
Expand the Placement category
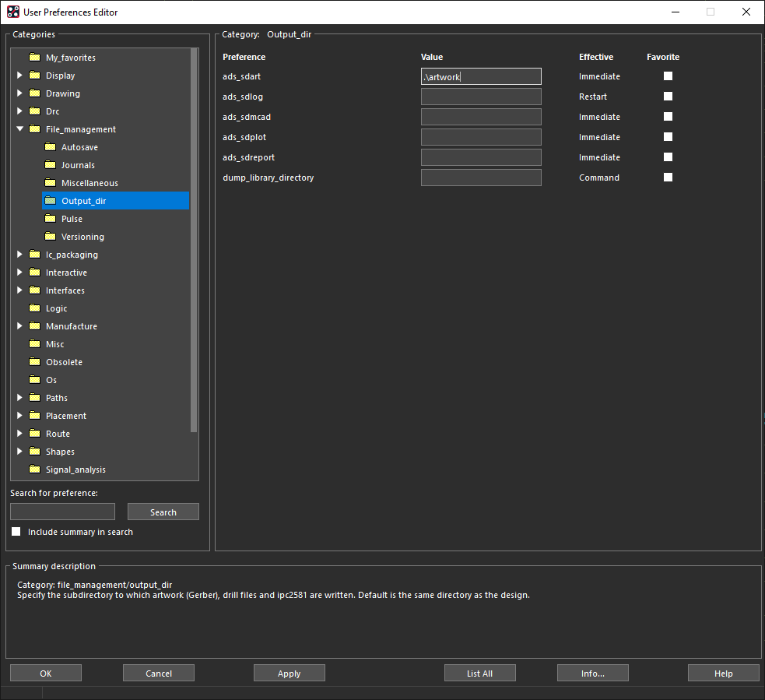click(19, 416)
